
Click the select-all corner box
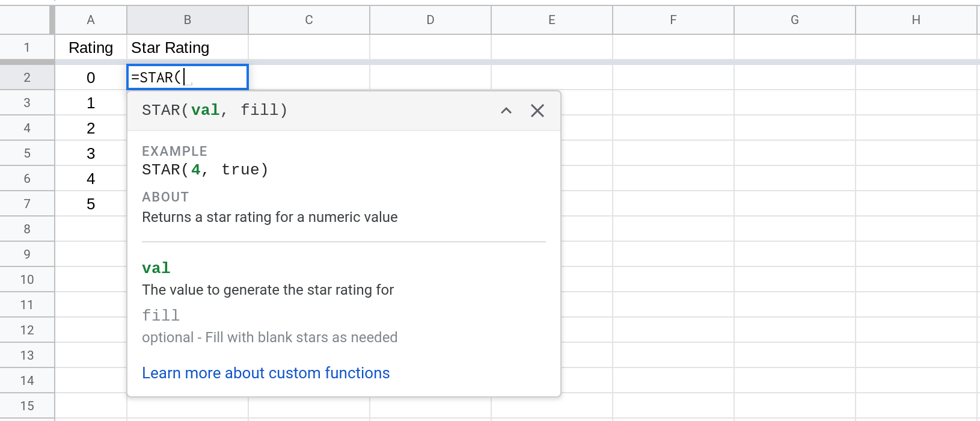[x=27, y=20]
